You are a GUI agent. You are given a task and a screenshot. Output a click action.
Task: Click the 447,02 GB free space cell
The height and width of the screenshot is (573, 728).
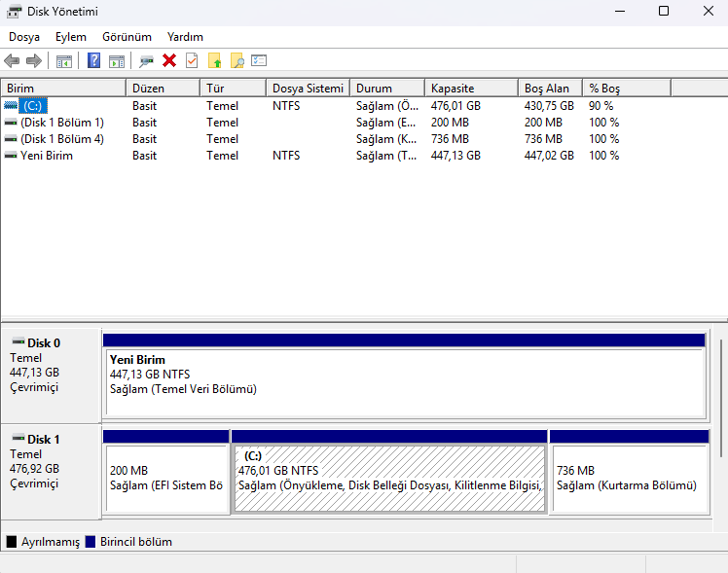point(549,156)
